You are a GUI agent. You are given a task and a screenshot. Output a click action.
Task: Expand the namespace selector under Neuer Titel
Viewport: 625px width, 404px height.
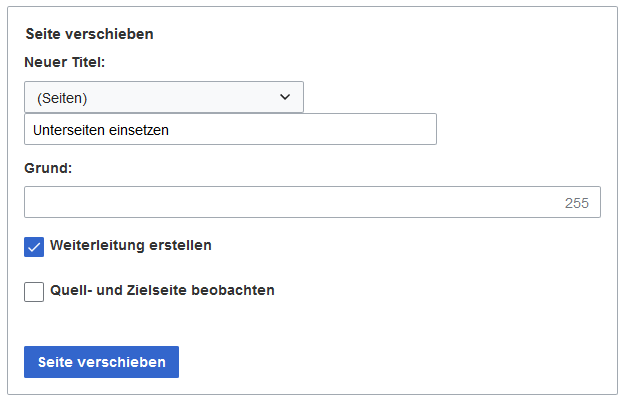164,97
